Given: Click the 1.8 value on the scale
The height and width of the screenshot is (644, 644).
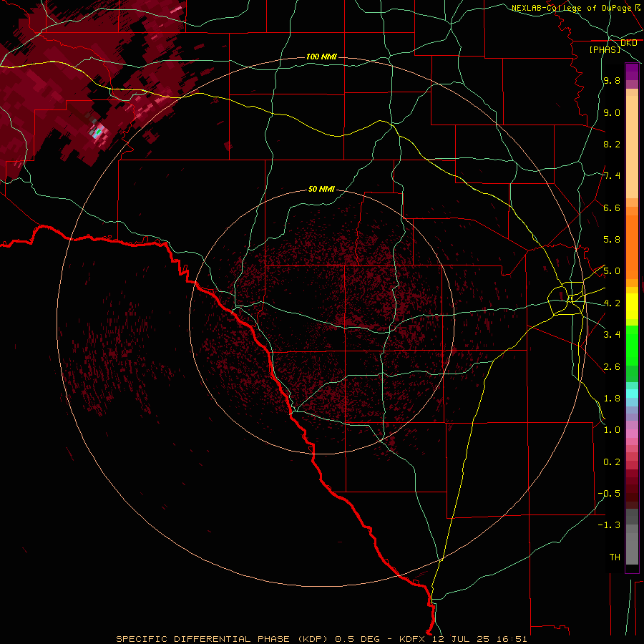Looking at the screenshot, I should pyautogui.click(x=612, y=399).
